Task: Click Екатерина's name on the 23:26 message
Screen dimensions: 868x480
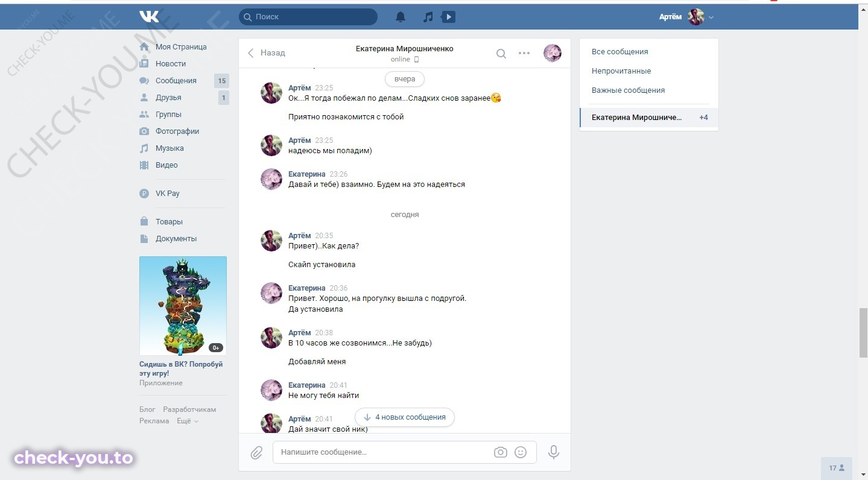Action: (x=307, y=174)
